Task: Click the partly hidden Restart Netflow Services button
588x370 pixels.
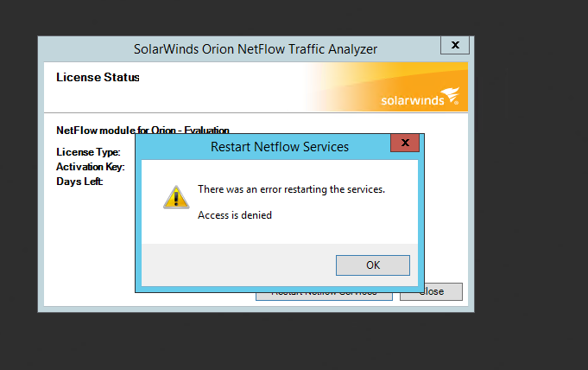Action: [324, 296]
